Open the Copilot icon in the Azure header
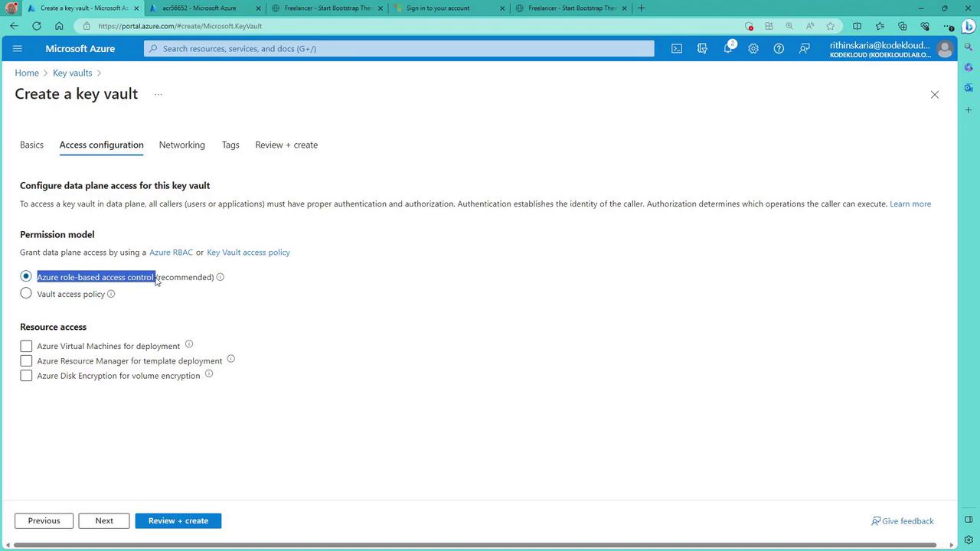The width and height of the screenshot is (980, 551). pyautogui.click(x=702, y=48)
